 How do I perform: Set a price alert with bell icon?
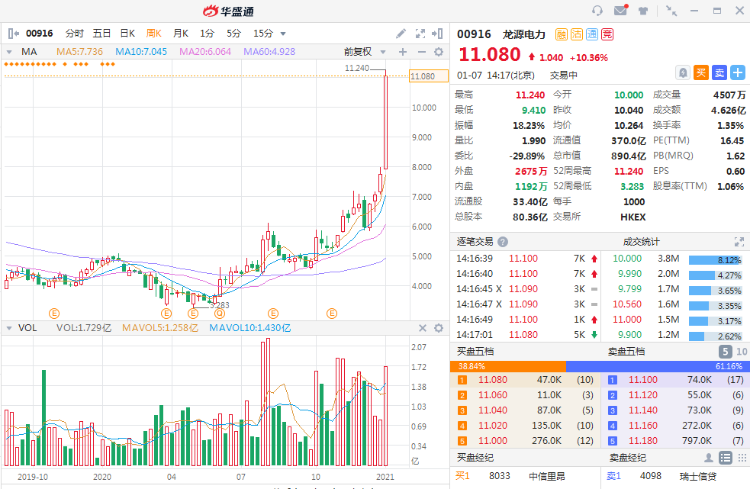[x=683, y=72]
